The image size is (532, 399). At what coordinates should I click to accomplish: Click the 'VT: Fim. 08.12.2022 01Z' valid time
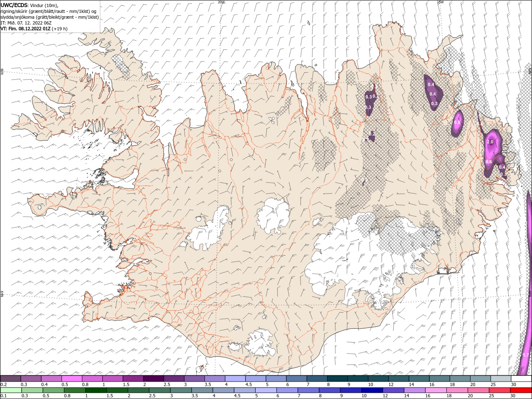pos(25,29)
